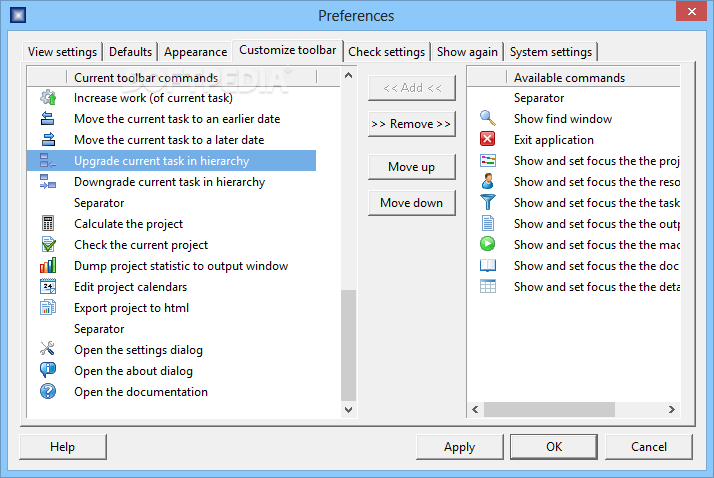Click the open book documentation icon
The image size is (714, 478).
(x=488, y=265)
